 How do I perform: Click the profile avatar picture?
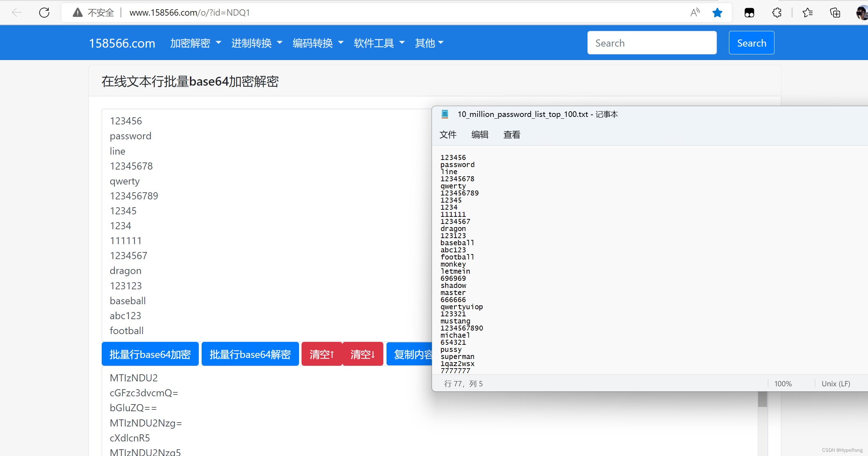coord(862,13)
